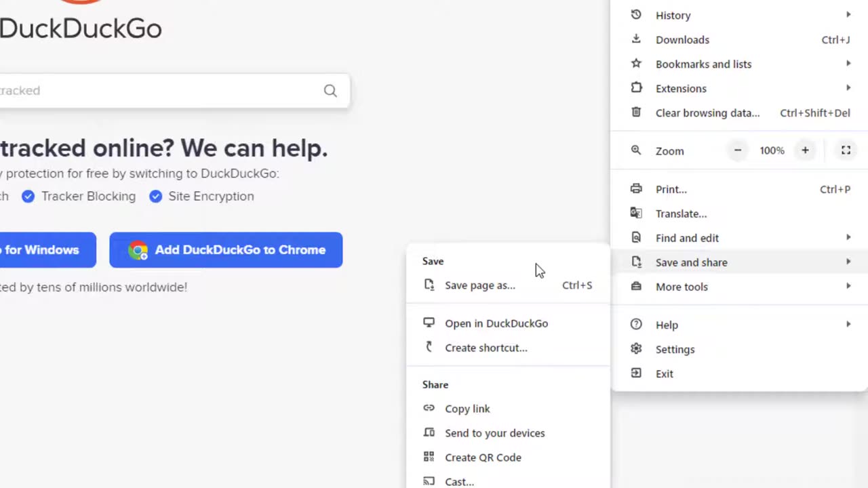Select the Cast submenu entry

[x=508, y=479]
